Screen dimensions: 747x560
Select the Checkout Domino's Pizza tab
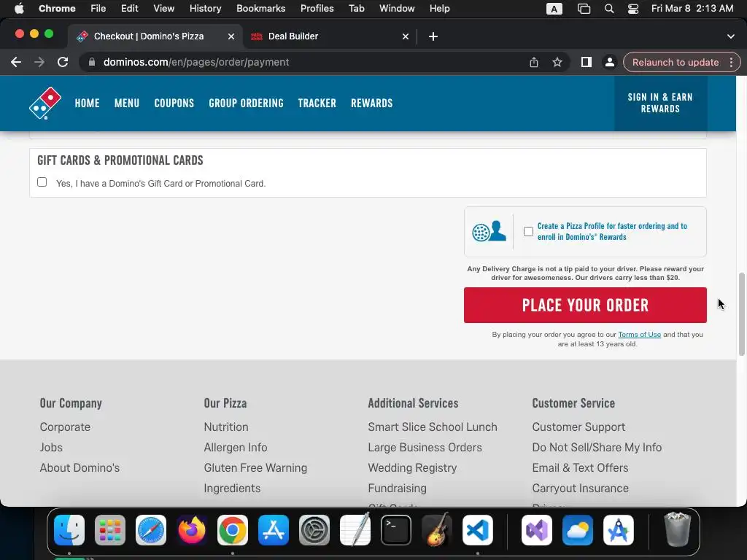pyautogui.click(x=155, y=36)
